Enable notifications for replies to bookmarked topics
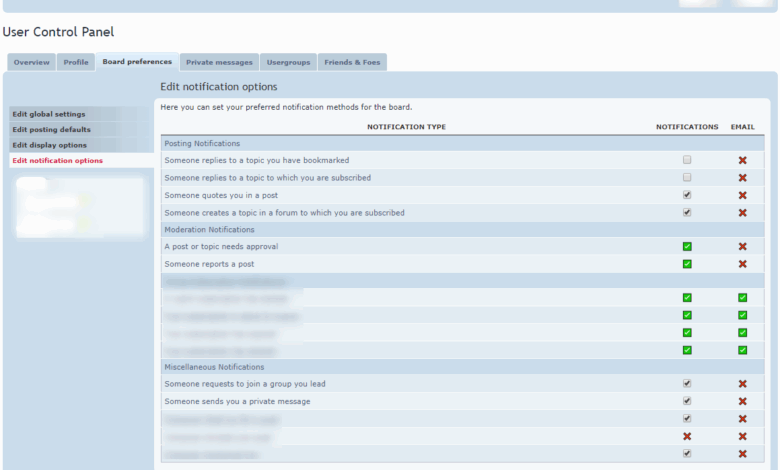Viewport: 780px width, 470px height. pyautogui.click(x=687, y=160)
